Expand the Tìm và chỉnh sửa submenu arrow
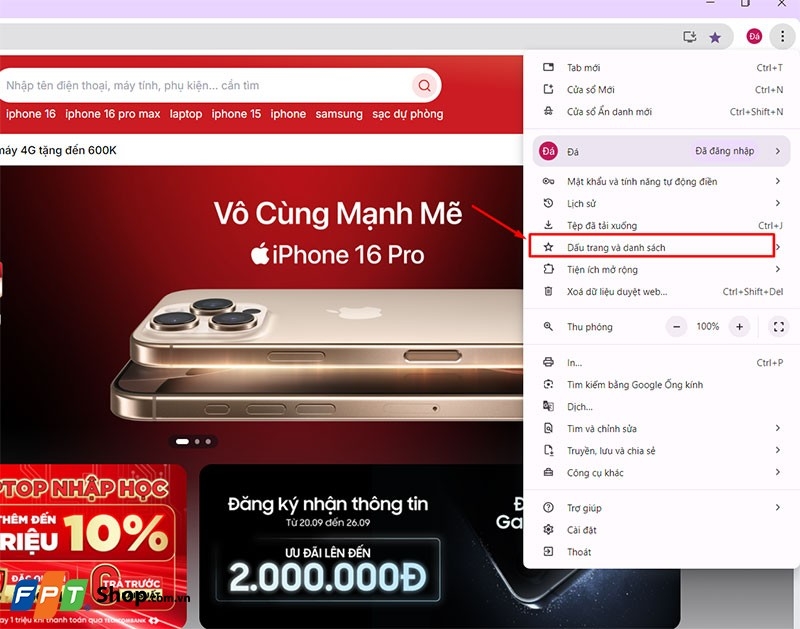Screen dimensions: 800x629 778,428
